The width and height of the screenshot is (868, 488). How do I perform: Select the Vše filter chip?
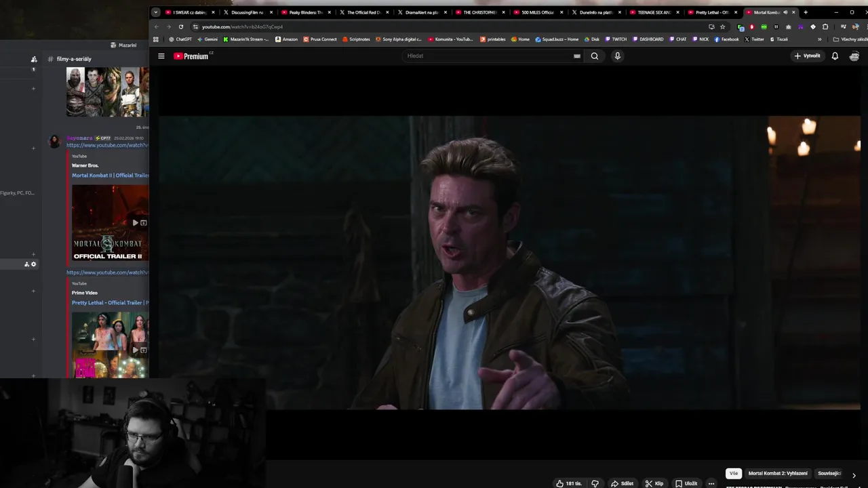point(734,474)
